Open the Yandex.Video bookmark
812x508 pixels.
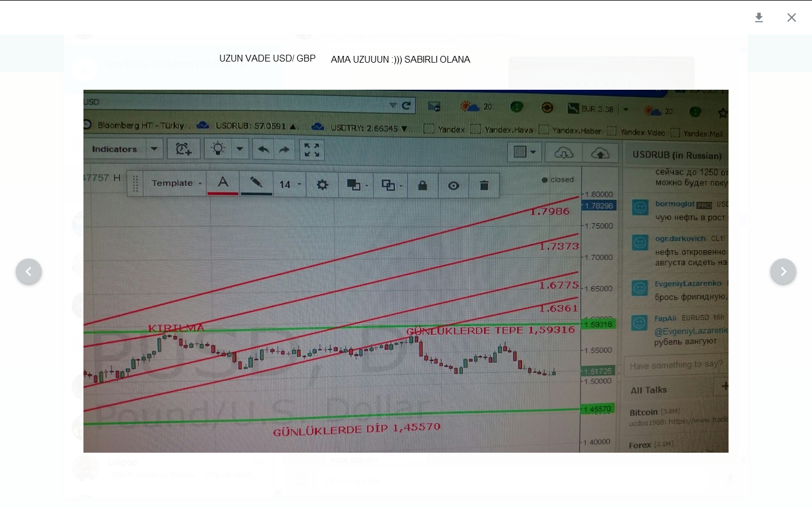636,133
